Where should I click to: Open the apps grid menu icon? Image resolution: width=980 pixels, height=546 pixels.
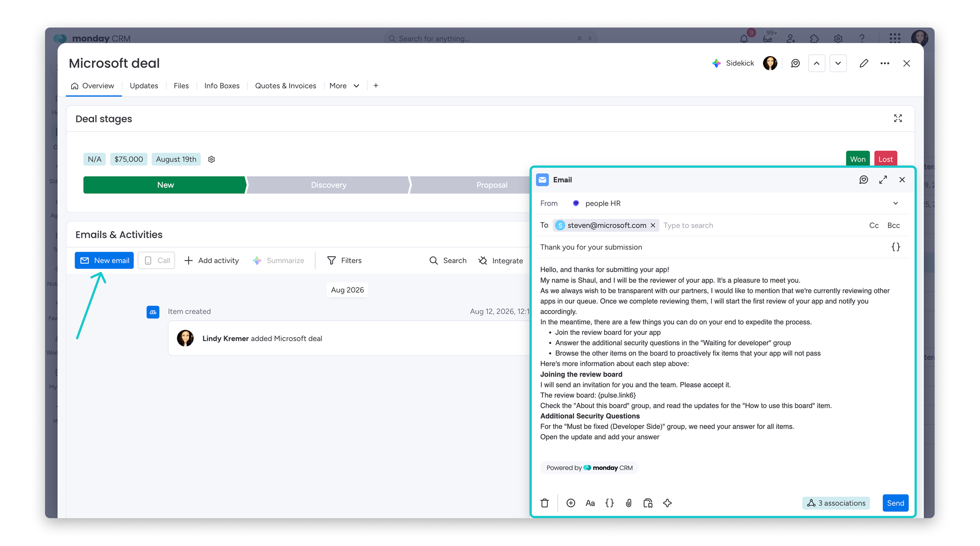click(895, 39)
